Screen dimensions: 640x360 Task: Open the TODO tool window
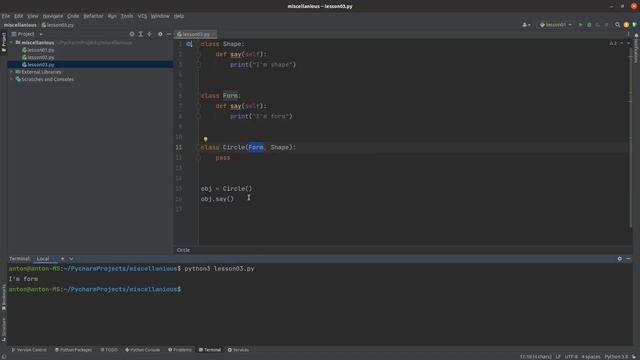(109, 350)
